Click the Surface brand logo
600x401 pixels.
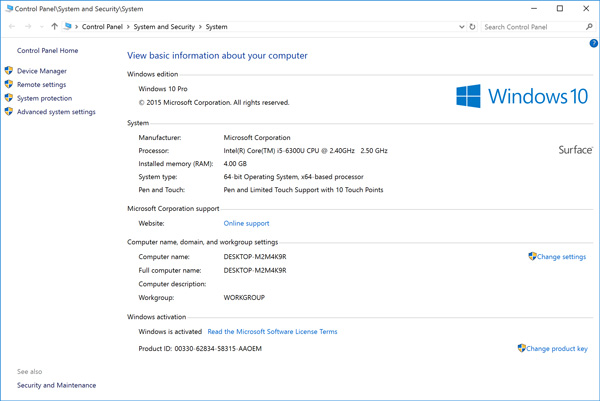coord(576,150)
